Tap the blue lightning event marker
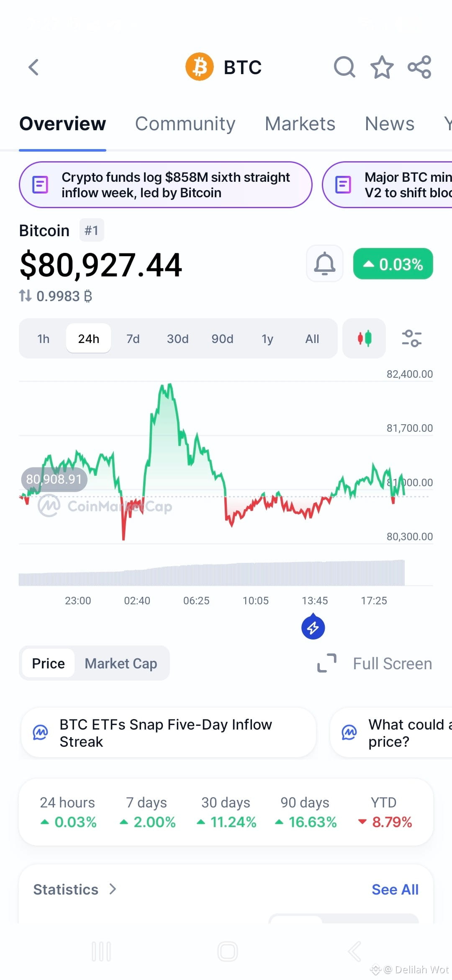This screenshot has height=980, width=452. 313,627
